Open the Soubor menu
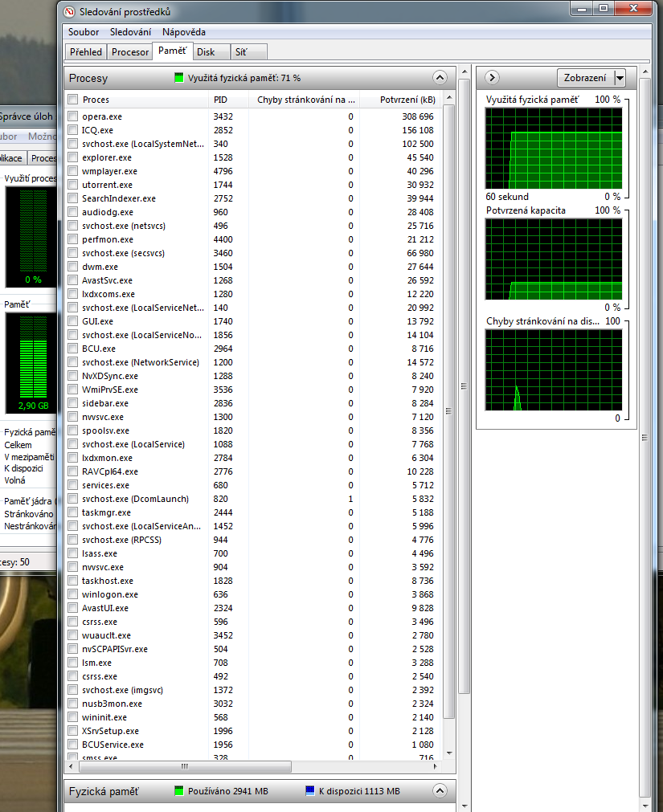 (x=84, y=32)
